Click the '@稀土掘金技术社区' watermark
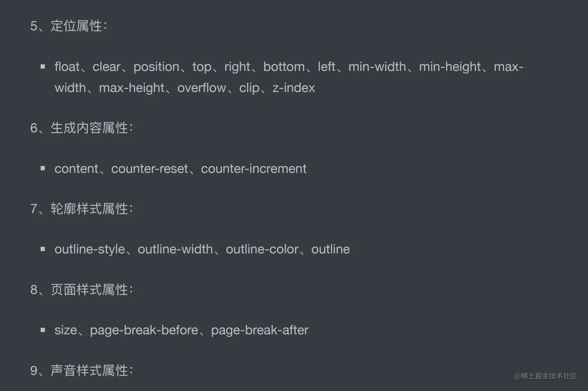The height and width of the screenshot is (391, 588). click(545, 376)
